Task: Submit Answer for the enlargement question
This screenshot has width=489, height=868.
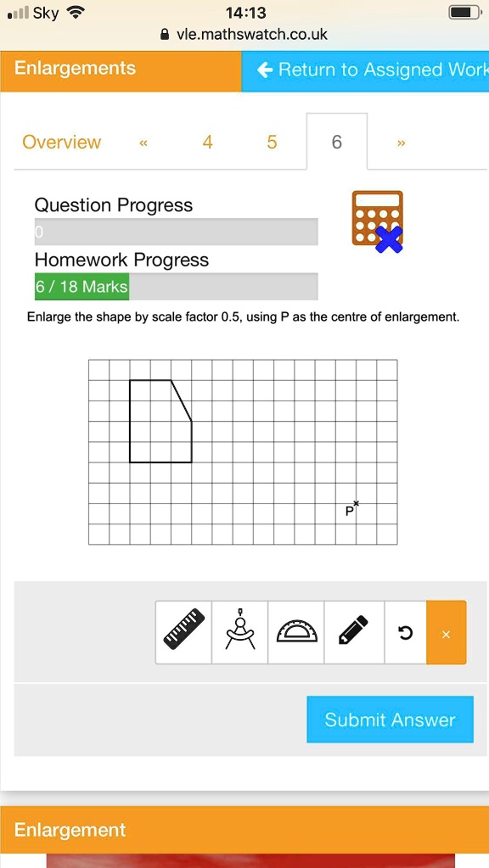Action: 390,719
